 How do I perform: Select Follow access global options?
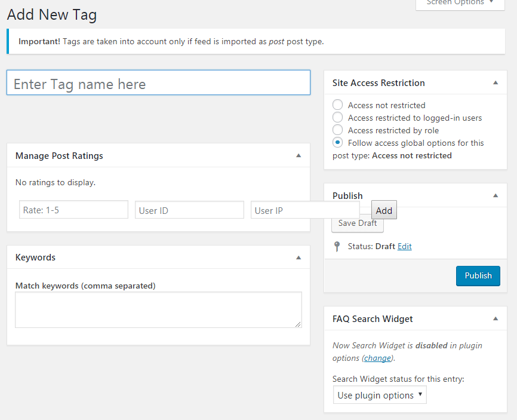pos(337,142)
